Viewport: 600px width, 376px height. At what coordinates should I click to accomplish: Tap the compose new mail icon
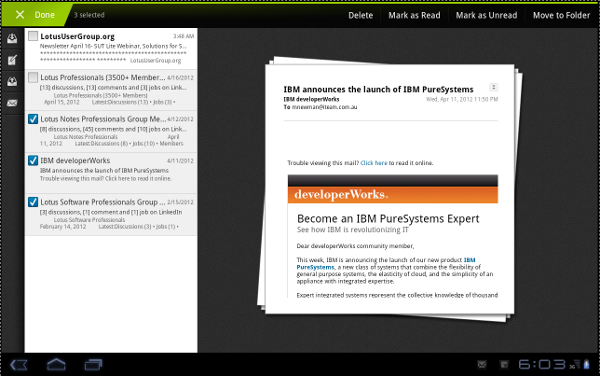12,60
